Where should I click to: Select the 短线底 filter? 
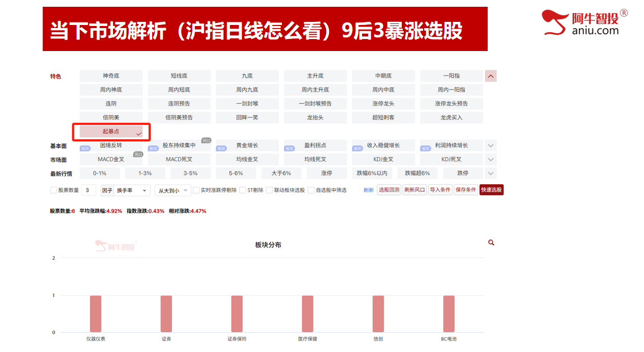(x=179, y=76)
